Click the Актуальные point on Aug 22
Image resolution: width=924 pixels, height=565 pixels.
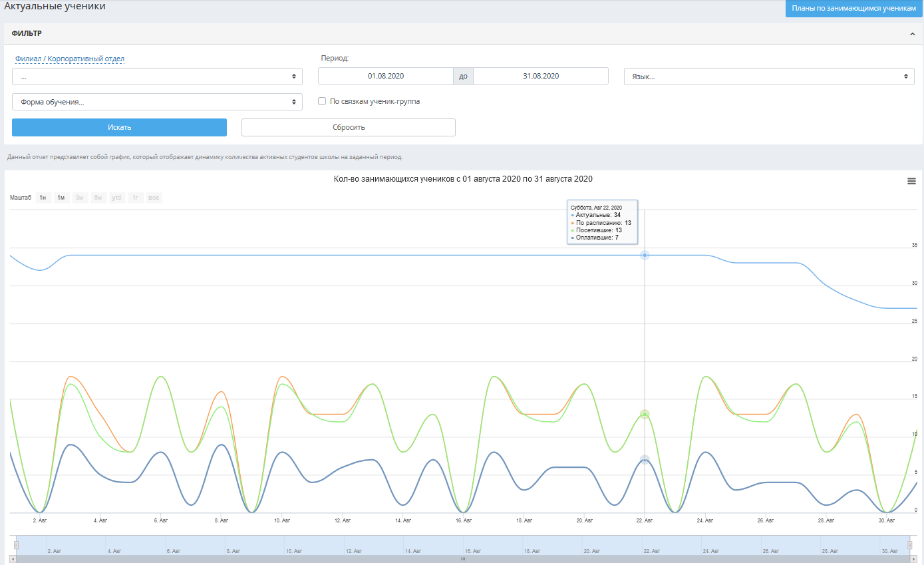pyautogui.click(x=644, y=255)
